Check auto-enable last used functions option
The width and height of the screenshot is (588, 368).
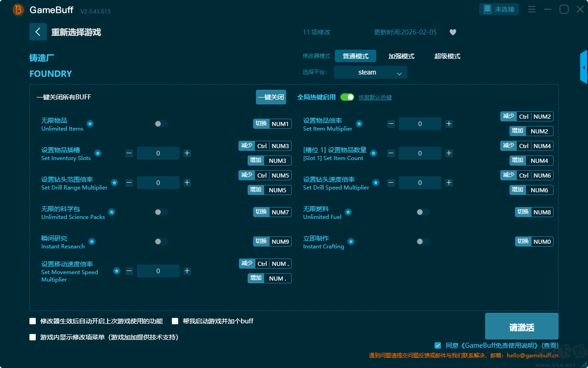[x=33, y=321]
